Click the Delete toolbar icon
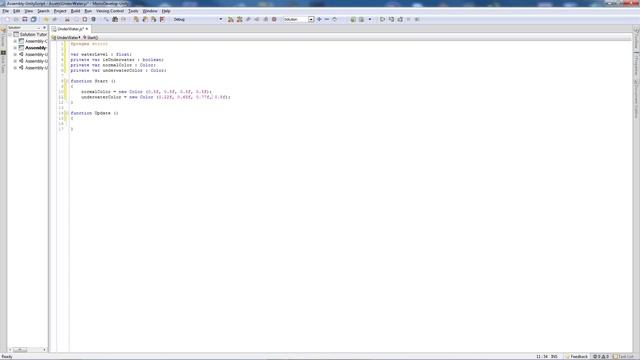This screenshot has height=360, width=640. tap(93, 19)
